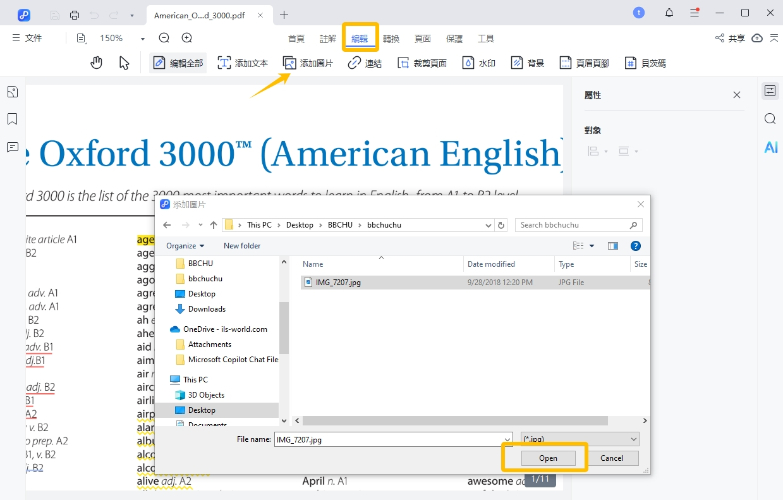Click Cancel in the file dialog
Viewport: 783px width, 500px height.
[x=611, y=458]
